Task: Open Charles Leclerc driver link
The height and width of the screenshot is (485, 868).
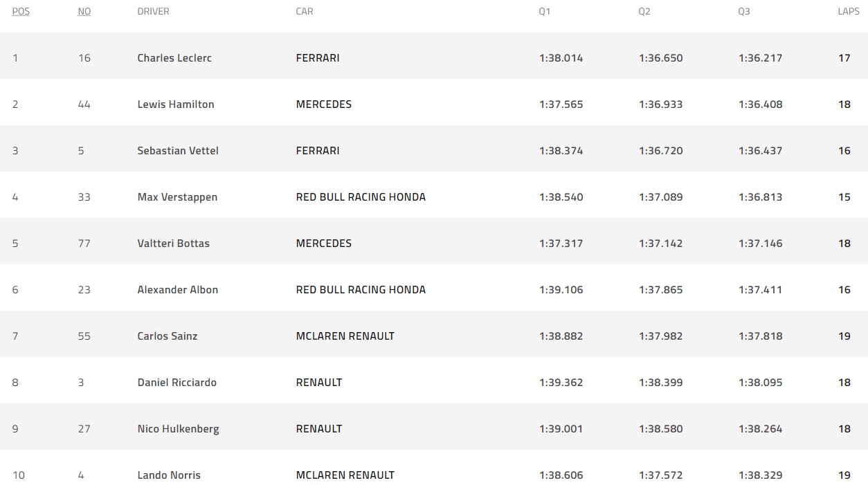Action: click(x=174, y=58)
